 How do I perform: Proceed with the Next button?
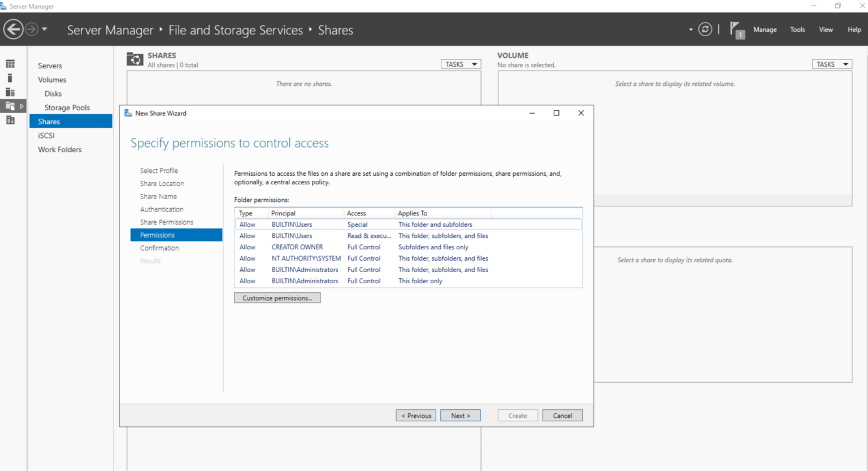coord(460,415)
